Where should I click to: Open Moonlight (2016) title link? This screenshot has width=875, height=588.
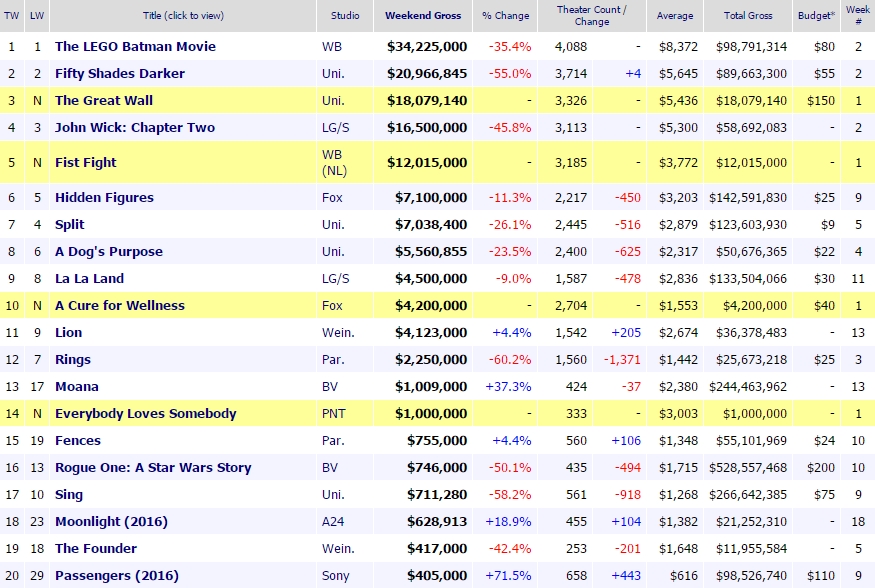(111, 522)
